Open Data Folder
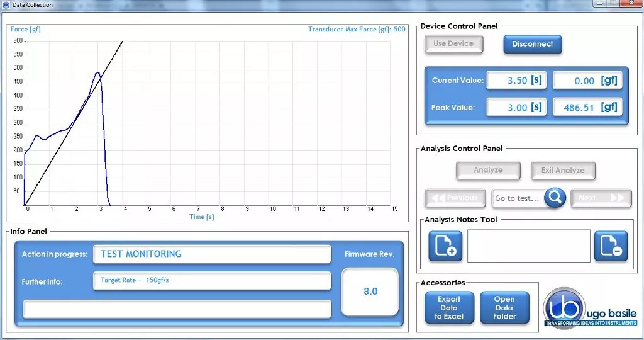Screen dimensions: 644x340 click(504, 308)
